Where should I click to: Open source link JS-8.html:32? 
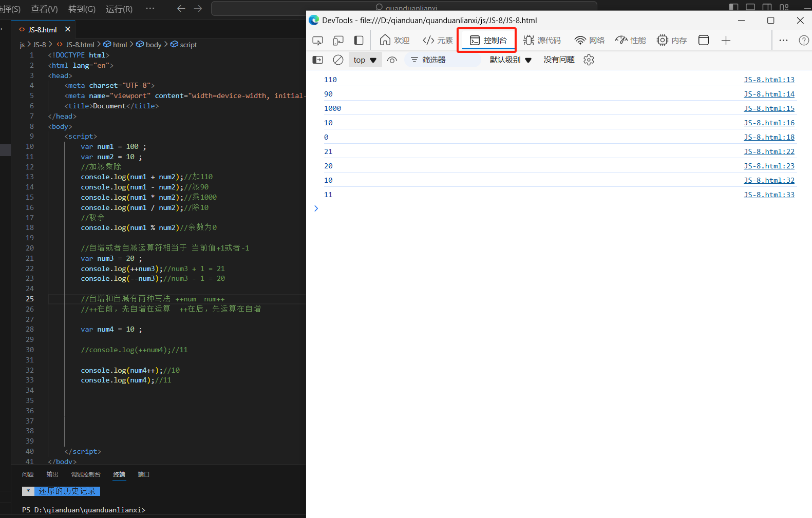[769, 180]
